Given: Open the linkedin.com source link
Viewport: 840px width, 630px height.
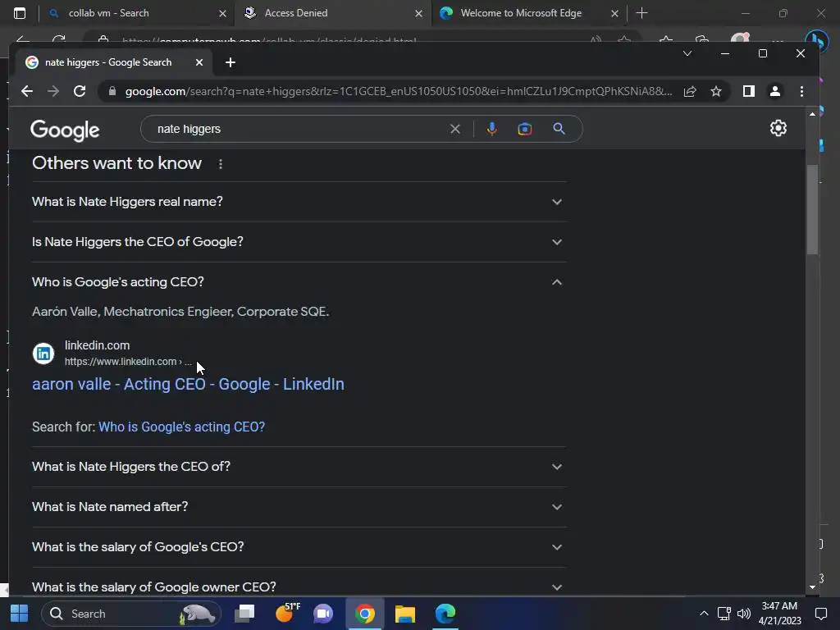Looking at the screenshot, I should pyautogui.click(x=112, y=354).
